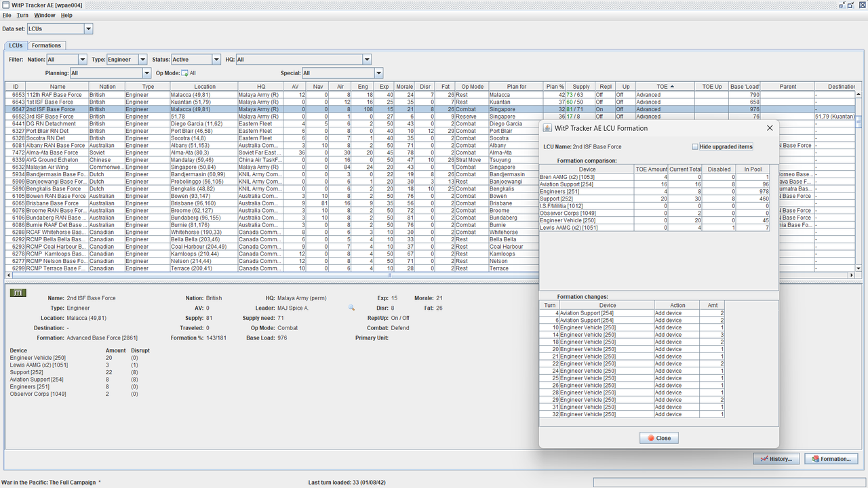The image size is (868, 488).
Task: Select the Socotra RN Det row
Action: pyautogui.click(x=272, y=138)
